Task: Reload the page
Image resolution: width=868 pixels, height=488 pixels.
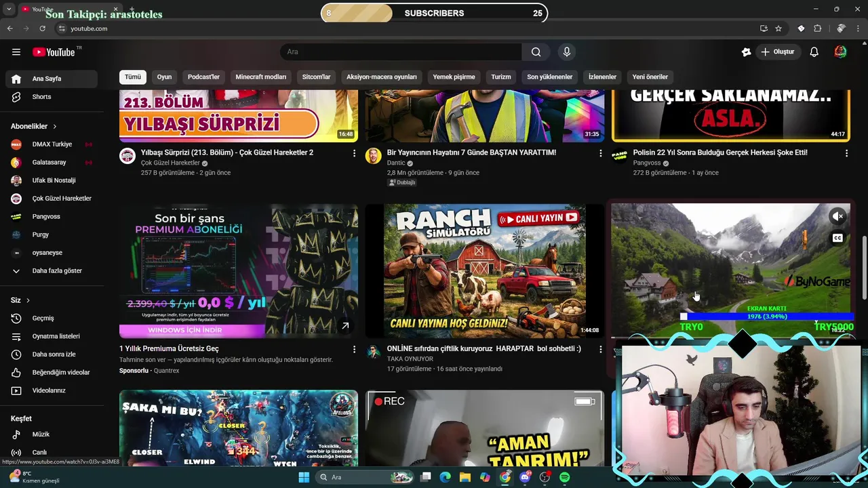Action: coord(42,28)
